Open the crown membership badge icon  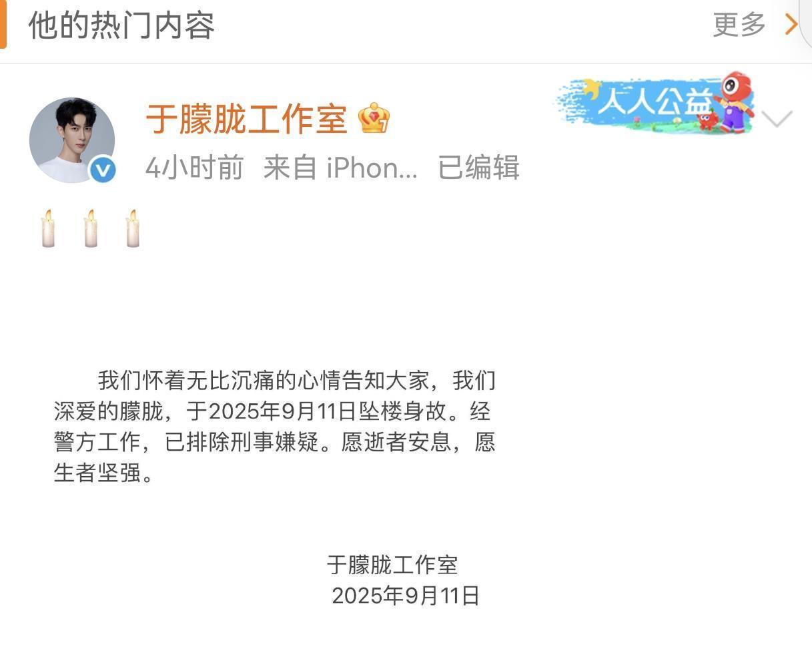(x=374, y=119)
